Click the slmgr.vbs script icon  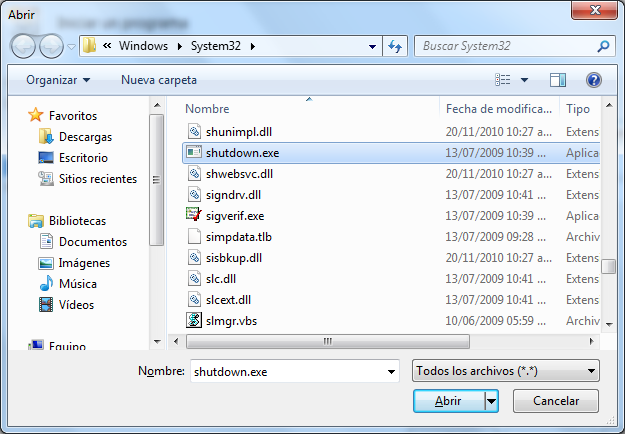click(x=194, y=320)
